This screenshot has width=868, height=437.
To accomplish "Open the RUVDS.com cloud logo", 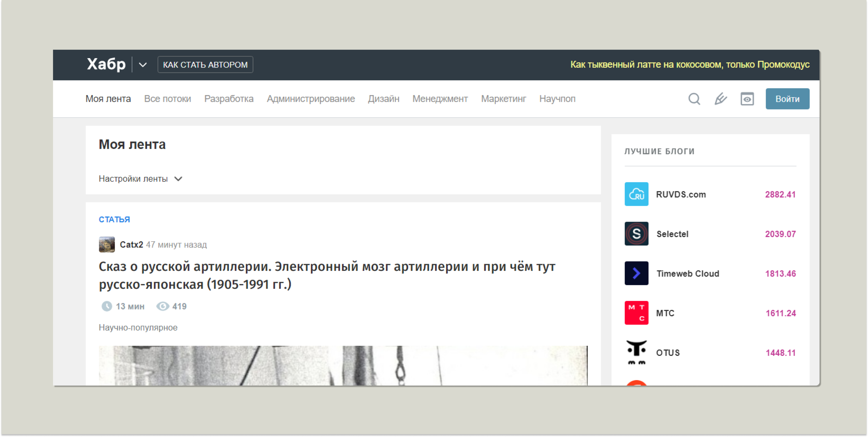I will coord(636,194).
